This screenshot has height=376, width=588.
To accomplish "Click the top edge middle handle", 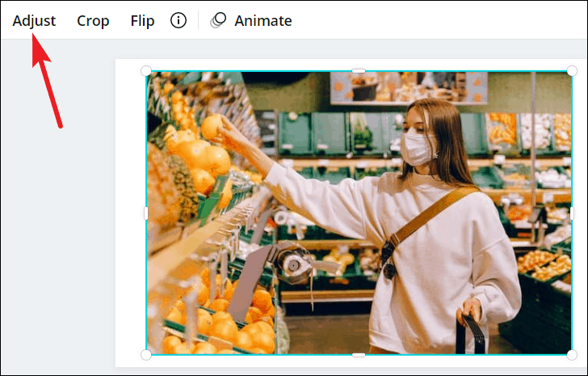I will click(x=359, y=70).
